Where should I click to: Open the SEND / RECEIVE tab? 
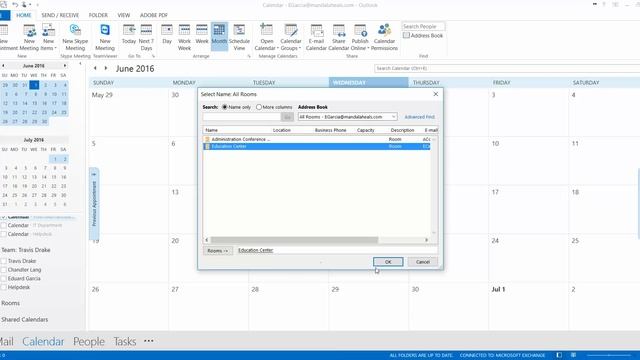tap(60, 15)
